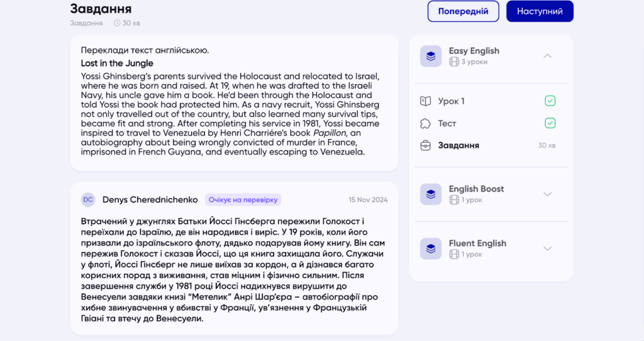This screenshot has width=644, height=341.
Task: Click the DC avatar of Denys Cherednichenko
Action: pyautogui.click(x=88, y=199)
